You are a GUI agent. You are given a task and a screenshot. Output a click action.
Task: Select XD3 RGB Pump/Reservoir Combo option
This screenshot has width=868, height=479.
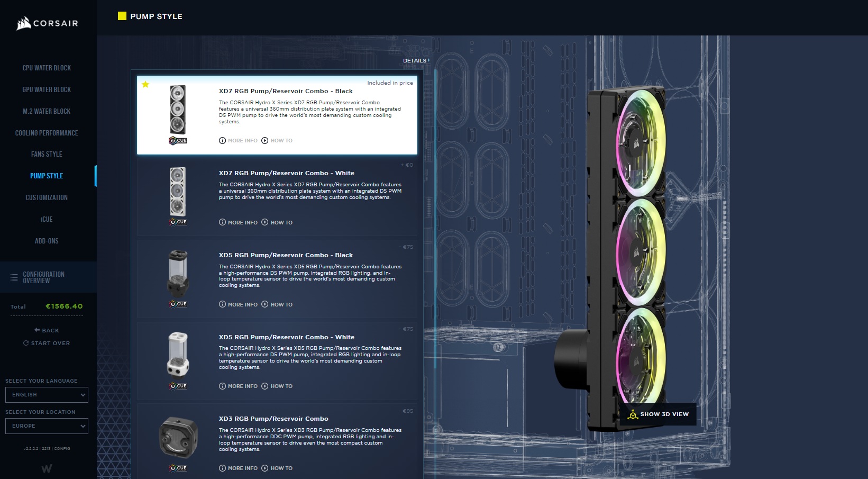(x=277, y=441)
